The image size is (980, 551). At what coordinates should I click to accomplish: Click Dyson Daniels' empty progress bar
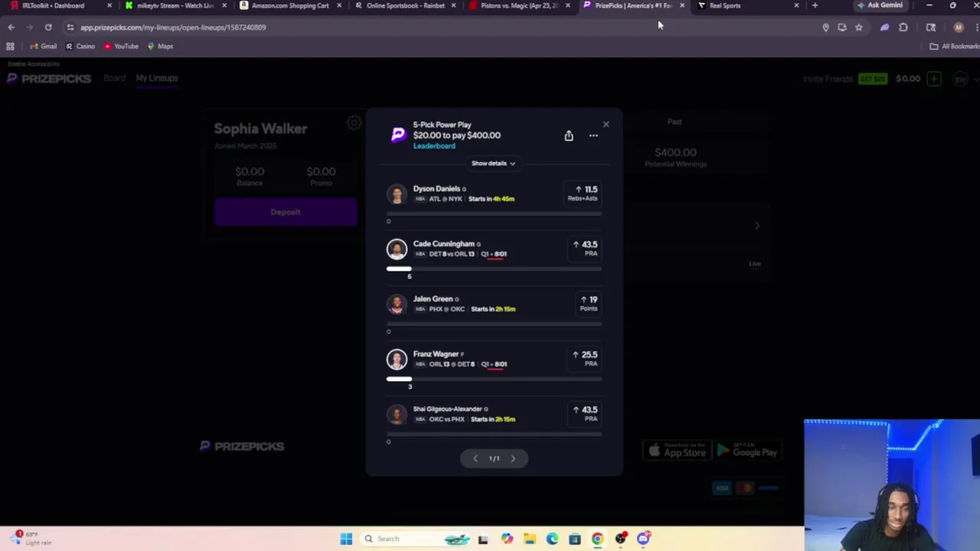(494, 214)
